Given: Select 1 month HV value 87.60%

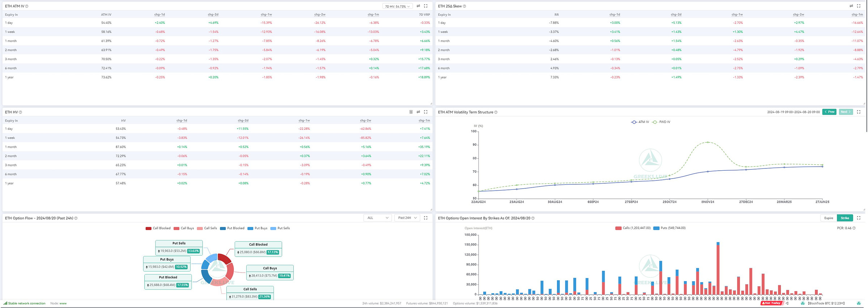Looking at the screenshot, I should tap(120, 147).
